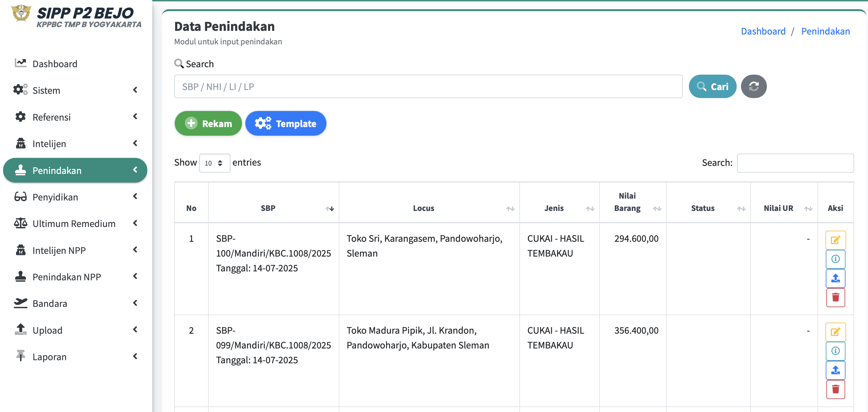Delete row 1 with the trash icon
This screenshot has width=868, height=412.
835,297
